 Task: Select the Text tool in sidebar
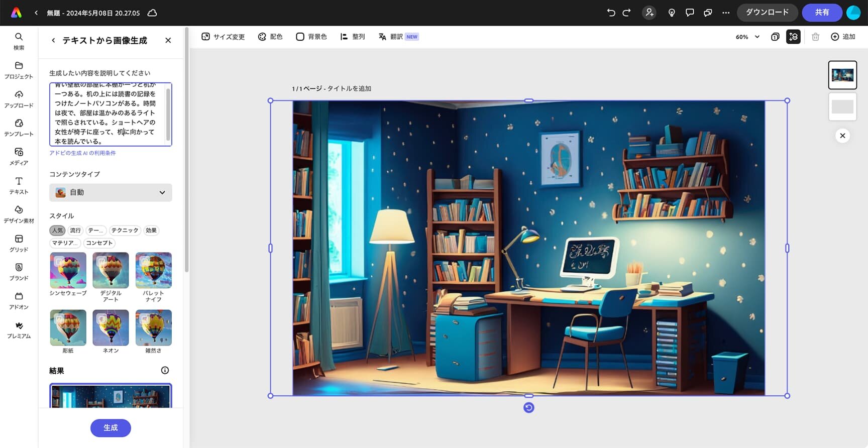(x=19, y=186)
